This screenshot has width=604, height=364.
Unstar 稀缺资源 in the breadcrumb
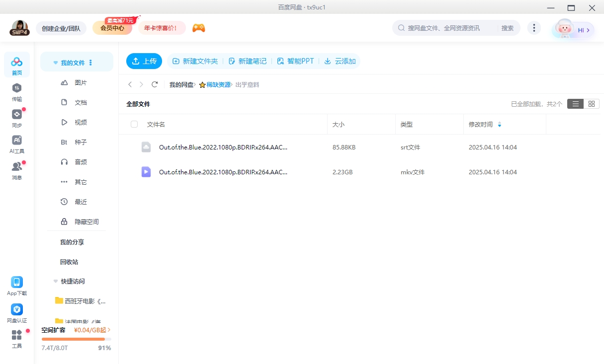tap(202, 84)
